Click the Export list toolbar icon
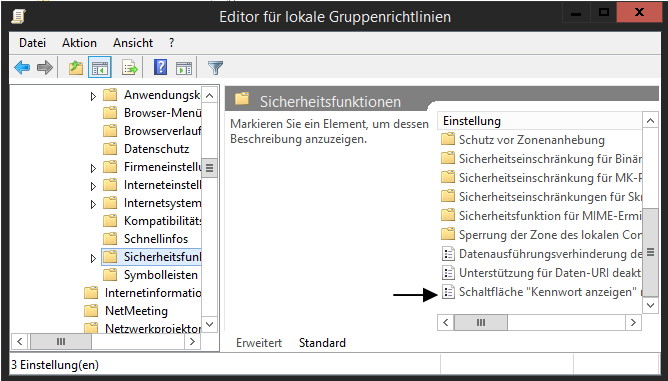Viewport: 668px width, 381px height. [130, 67]
